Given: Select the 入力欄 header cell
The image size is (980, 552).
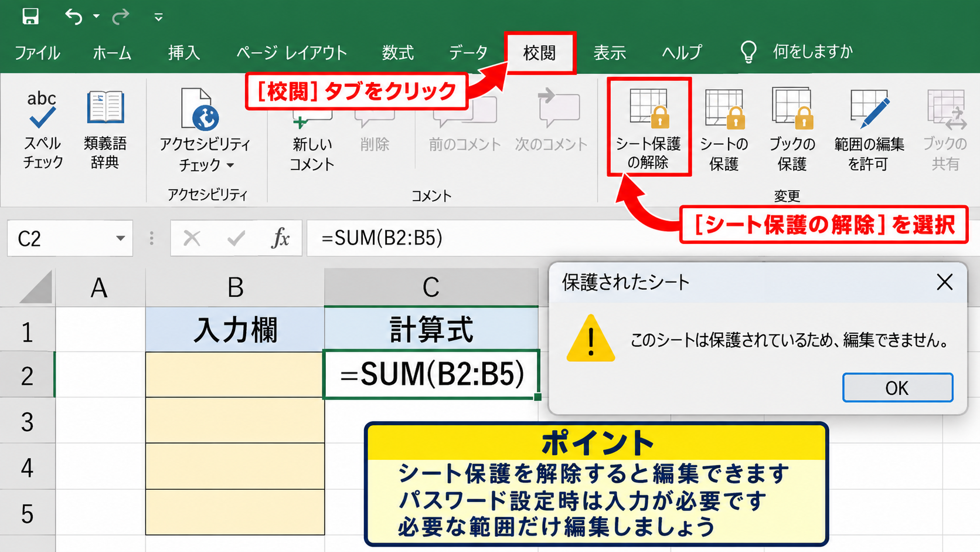Looking at the screenshot, I should tap(235, 330).
